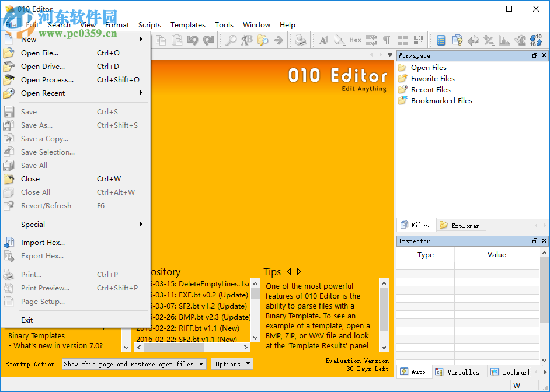The height and width of the screenshot is (392, 550).
Task: Click the Find in Files folder icon
Action: [263, 40]
